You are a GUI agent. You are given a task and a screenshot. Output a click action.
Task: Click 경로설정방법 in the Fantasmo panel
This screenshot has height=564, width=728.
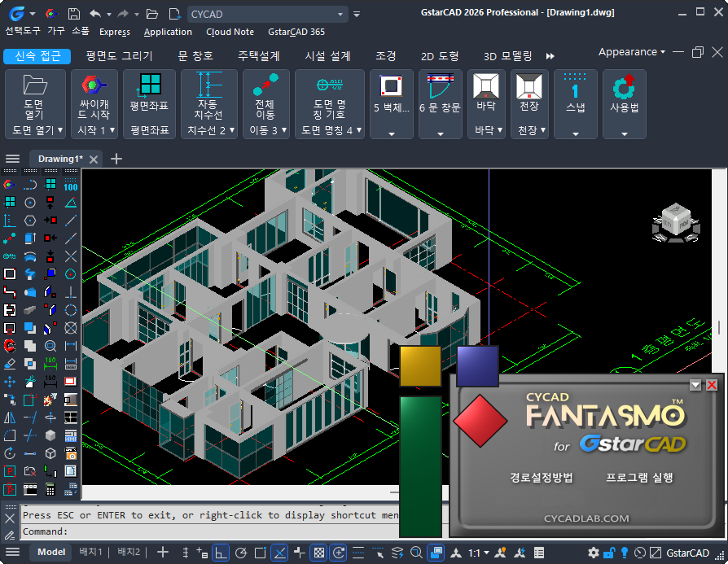point(542,478)
